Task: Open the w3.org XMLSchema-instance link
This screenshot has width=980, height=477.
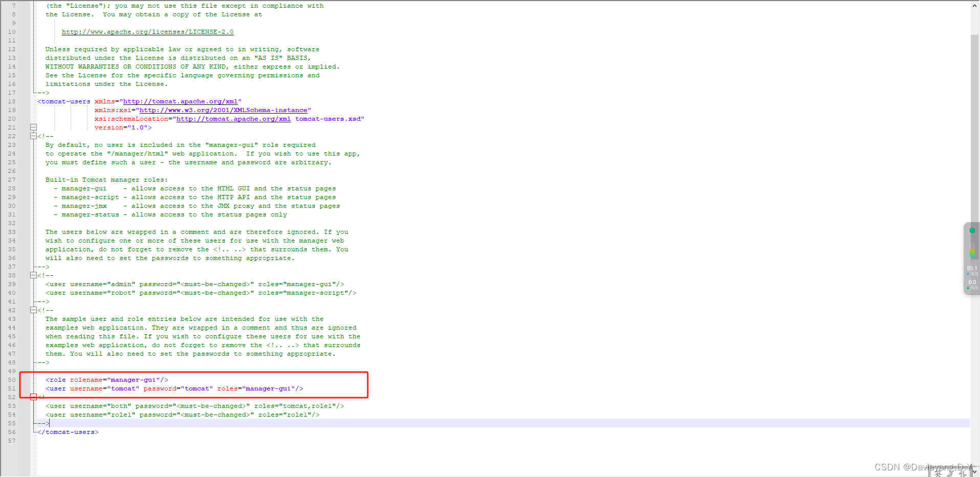Action: (224, 110)
